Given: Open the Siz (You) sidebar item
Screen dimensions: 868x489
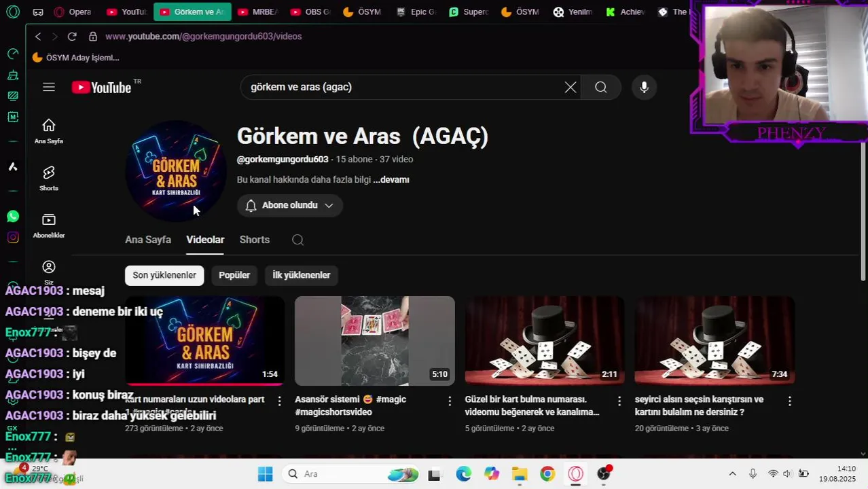Looking at the screenshot, I should coord(48,272).
